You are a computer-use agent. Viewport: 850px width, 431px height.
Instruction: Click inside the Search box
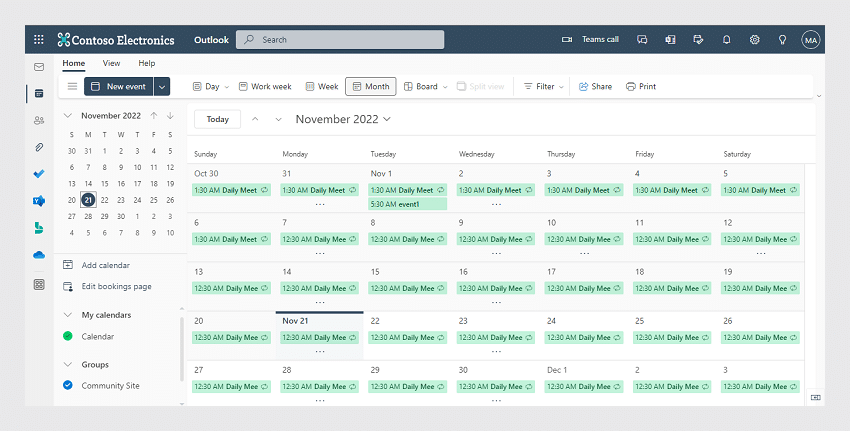(x=340, y=40)
